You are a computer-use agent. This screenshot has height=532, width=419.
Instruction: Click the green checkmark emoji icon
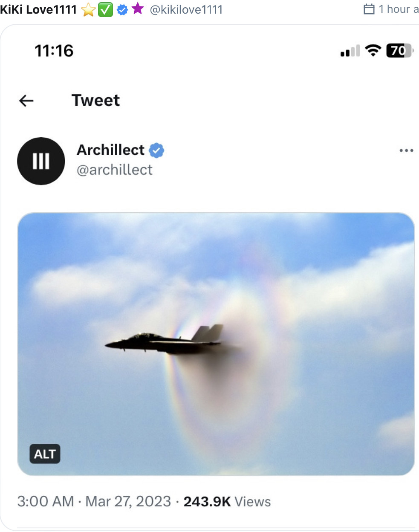[x=105, y=9]
